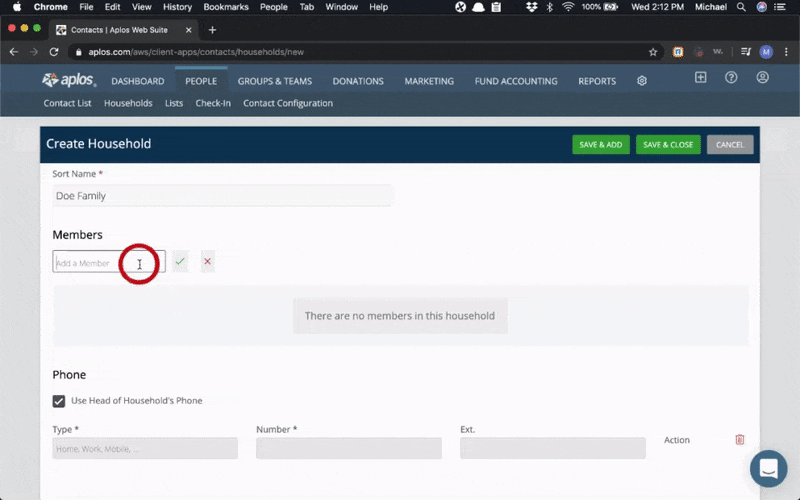Open the Apple menu

[17, 7]
